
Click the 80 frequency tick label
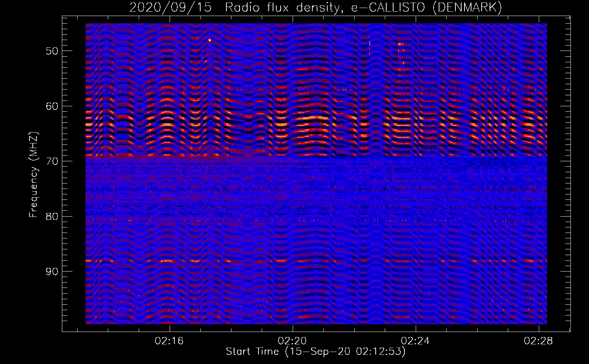point(52,217)
